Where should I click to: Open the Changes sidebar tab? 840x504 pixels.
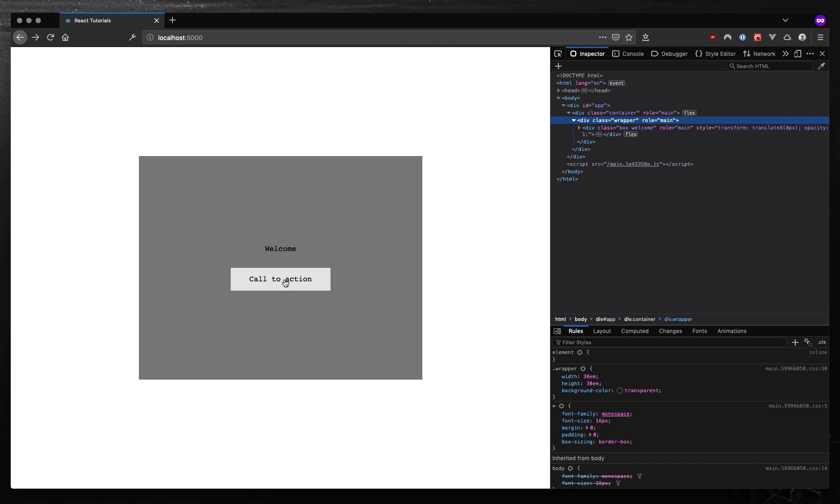[x=670, y=331]
